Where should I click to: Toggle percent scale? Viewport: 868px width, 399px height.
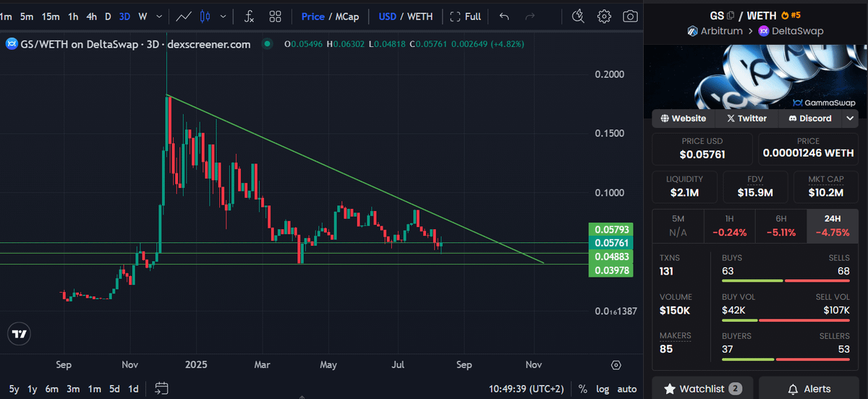point(582,389)
